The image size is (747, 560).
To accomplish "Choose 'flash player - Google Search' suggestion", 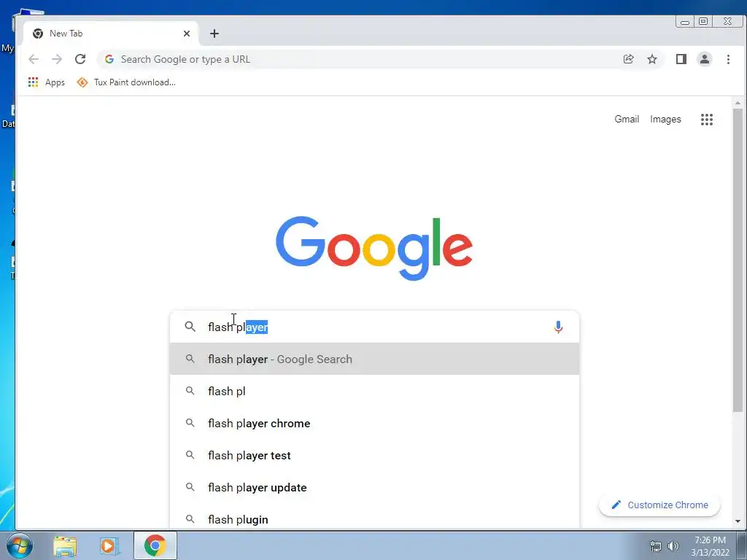I will point(374,359).
